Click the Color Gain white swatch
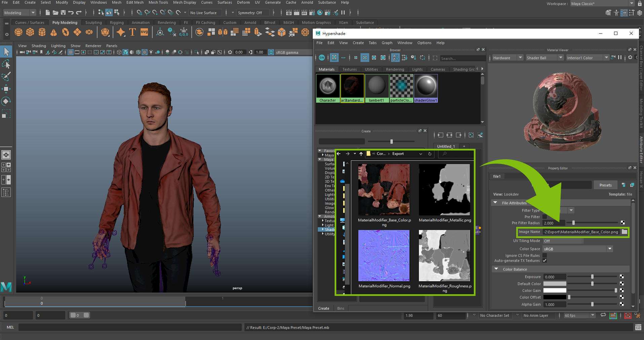 coord(555,291)
